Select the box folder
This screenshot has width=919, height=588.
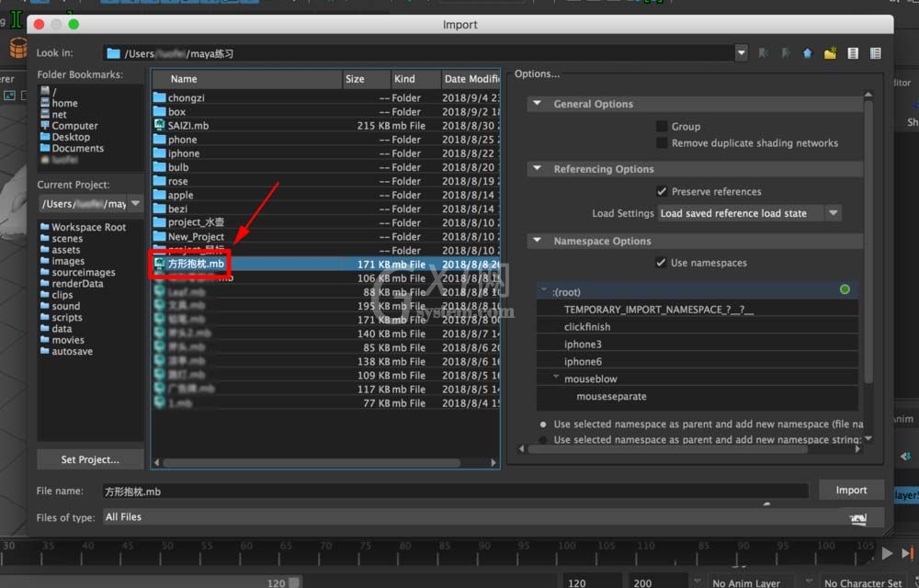[x=326, y=111]
